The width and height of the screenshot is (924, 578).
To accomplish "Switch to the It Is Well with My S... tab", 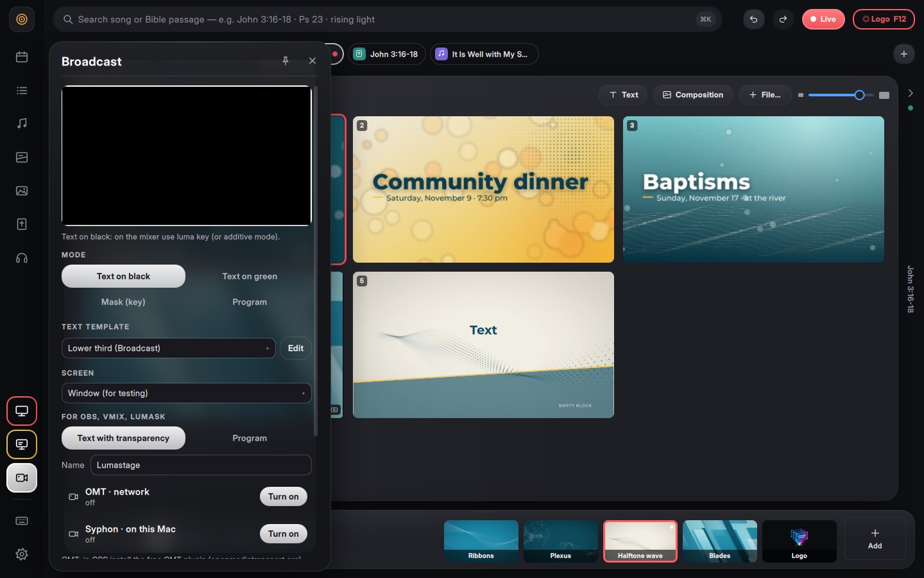I will pyautogui.click(x=484, y=54).
